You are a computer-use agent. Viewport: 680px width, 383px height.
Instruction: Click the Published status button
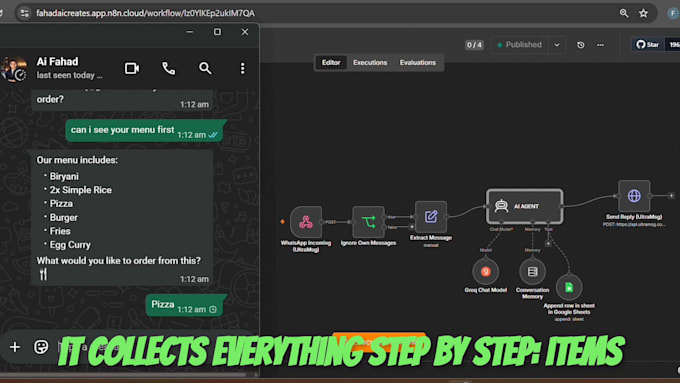pyautogui.click(x=520, y=45)
